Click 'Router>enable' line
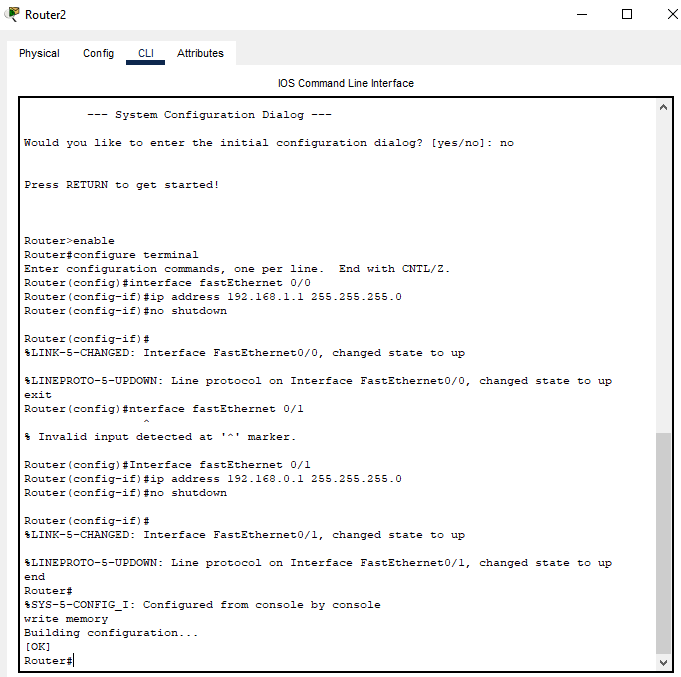681x677 pixels. coord(69,241)
